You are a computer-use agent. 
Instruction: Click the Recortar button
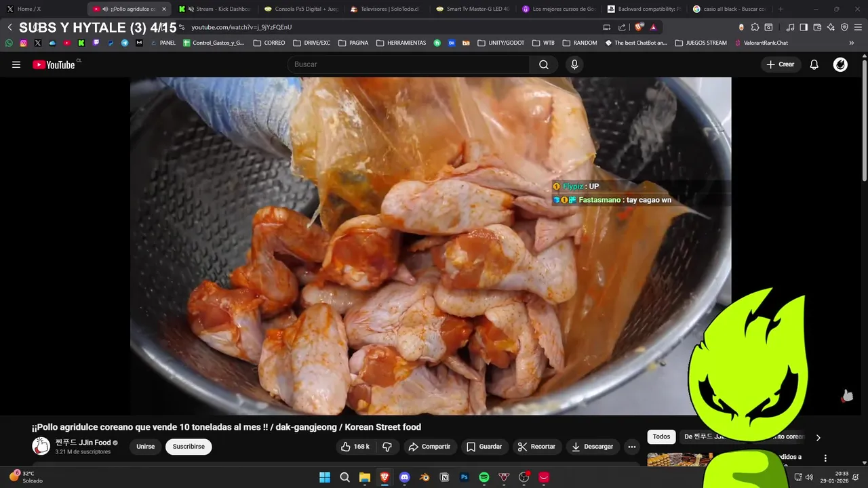(536, 447)
